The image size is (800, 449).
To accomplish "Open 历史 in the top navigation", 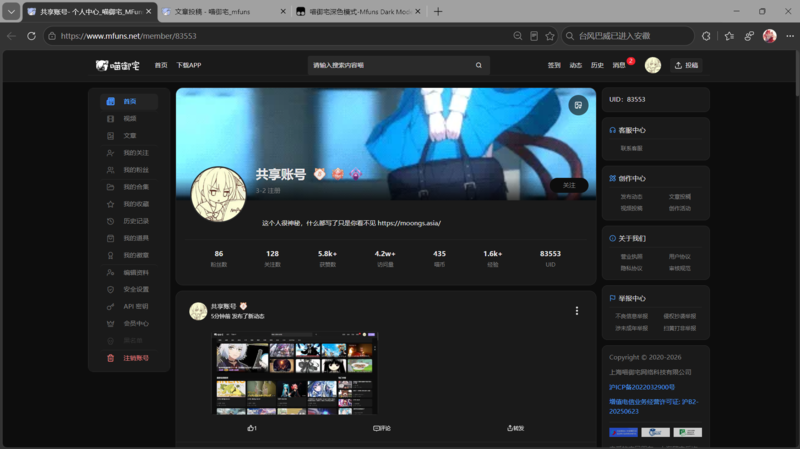I will pyautogui.click(x=597, y=65).
